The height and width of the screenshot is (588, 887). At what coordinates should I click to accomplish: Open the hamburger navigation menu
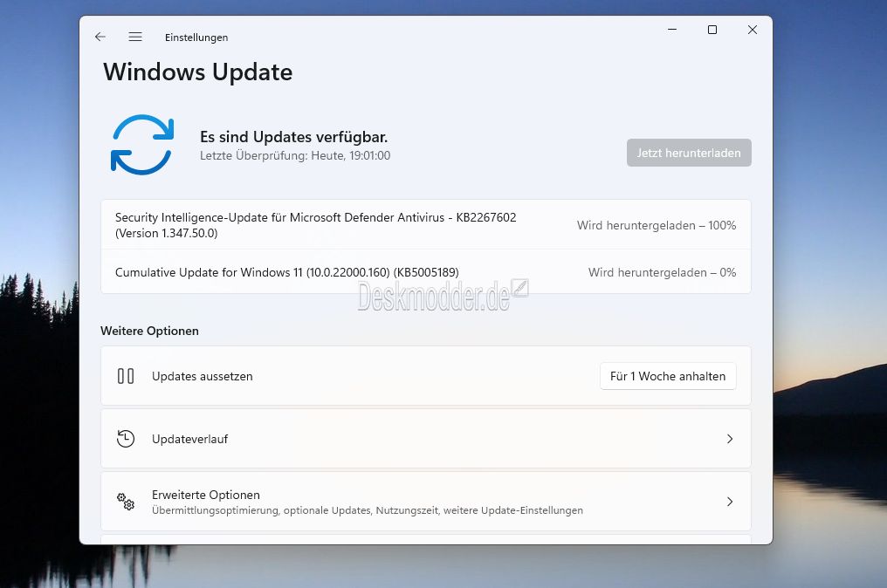[x=135, y=37]
